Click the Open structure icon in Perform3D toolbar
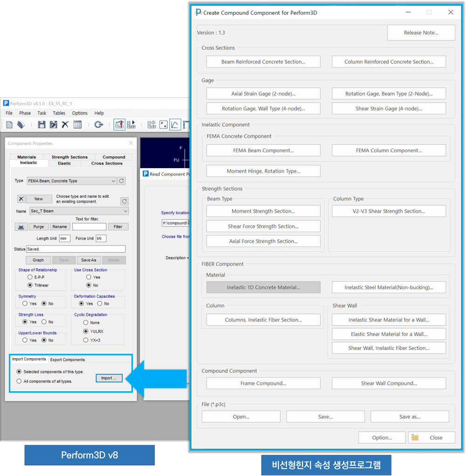 point(21,124)
